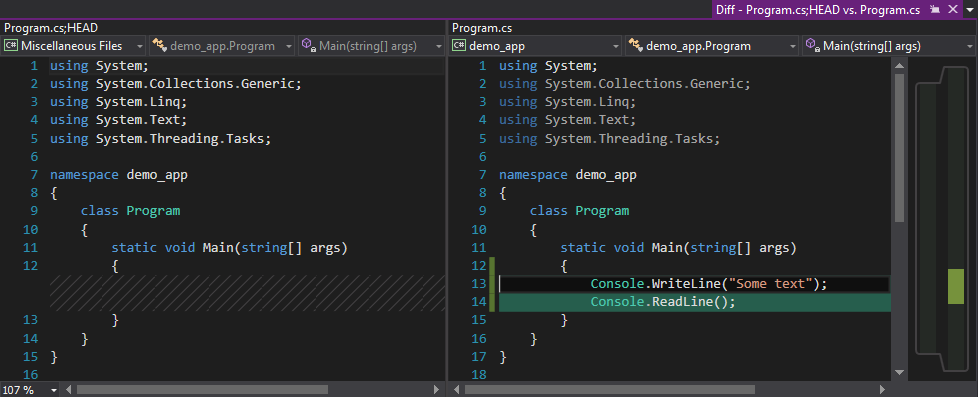Screen dimensions: 978x397
Task: Open the right pane demo_app project dropdown
Action: pyautogui.click(x=536, y=46)
